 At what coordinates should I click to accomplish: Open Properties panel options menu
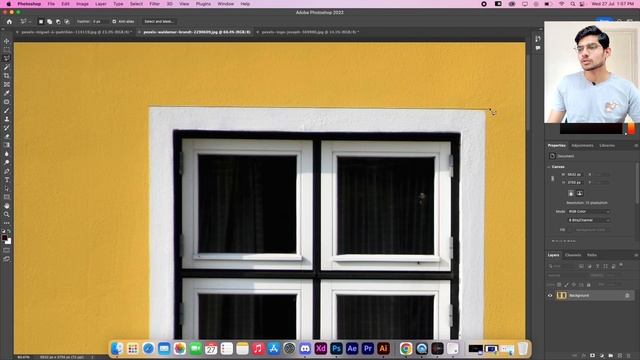pos(636,145)
